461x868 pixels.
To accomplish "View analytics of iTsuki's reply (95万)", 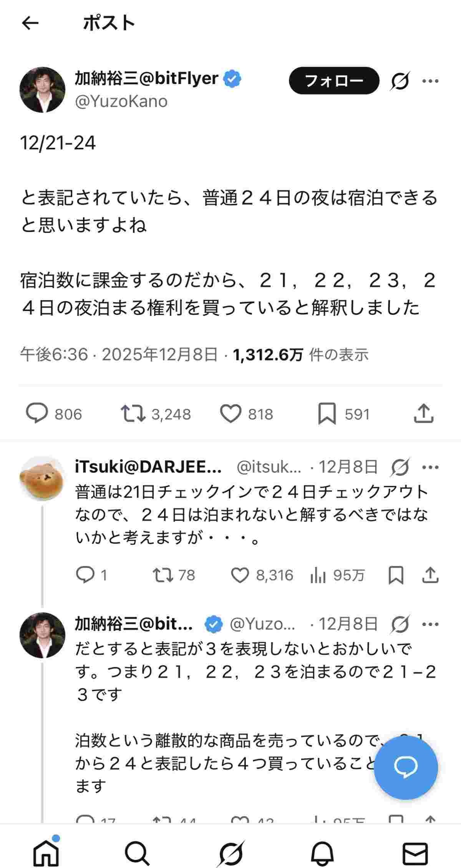I will point(318,575).
